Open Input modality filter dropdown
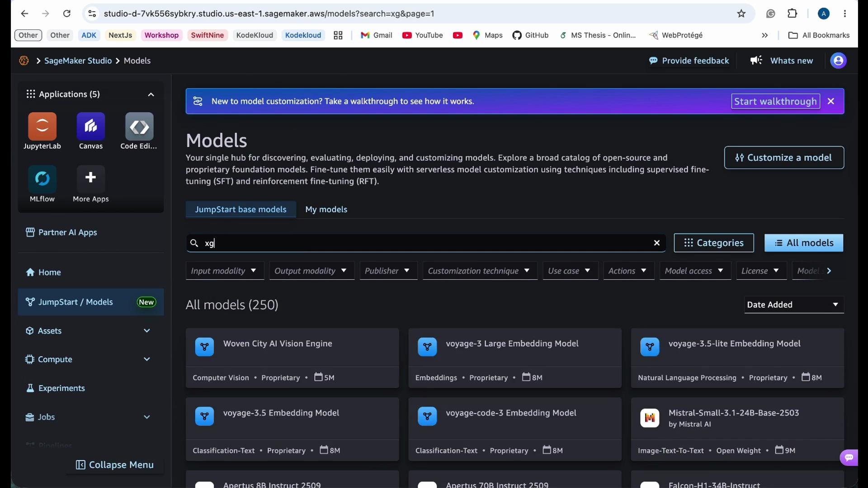 click(225, 271)
